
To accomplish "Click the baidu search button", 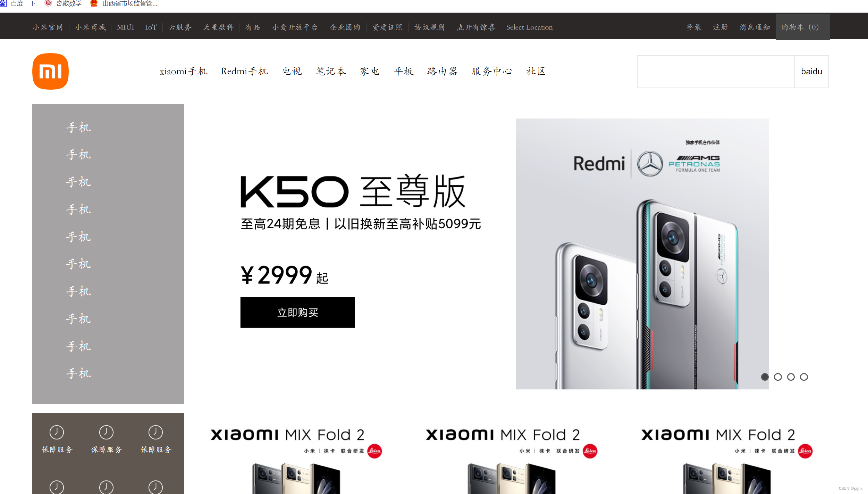I will pyautogui.click(x=811, y=72).
